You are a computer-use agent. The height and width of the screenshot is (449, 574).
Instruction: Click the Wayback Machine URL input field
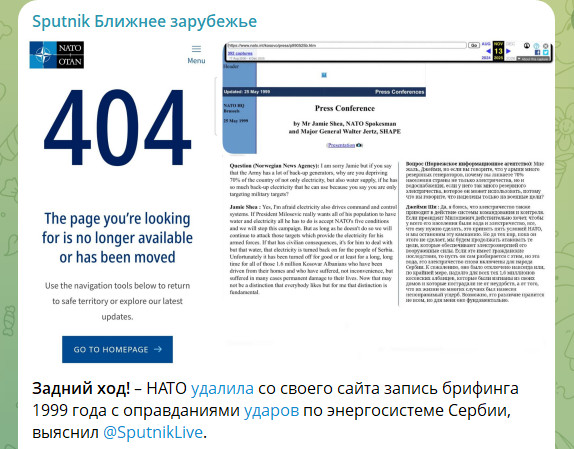(346, 45)
